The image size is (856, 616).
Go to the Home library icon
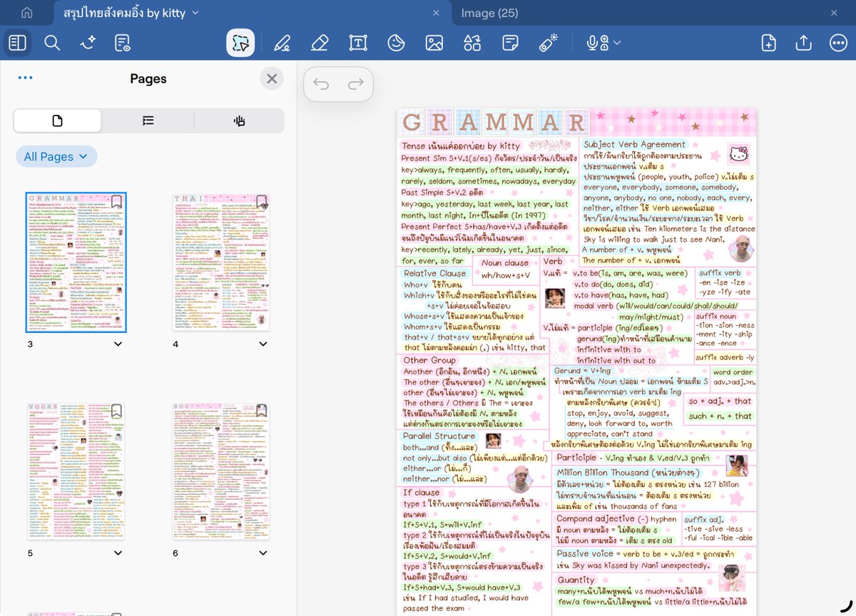[26, 13]
